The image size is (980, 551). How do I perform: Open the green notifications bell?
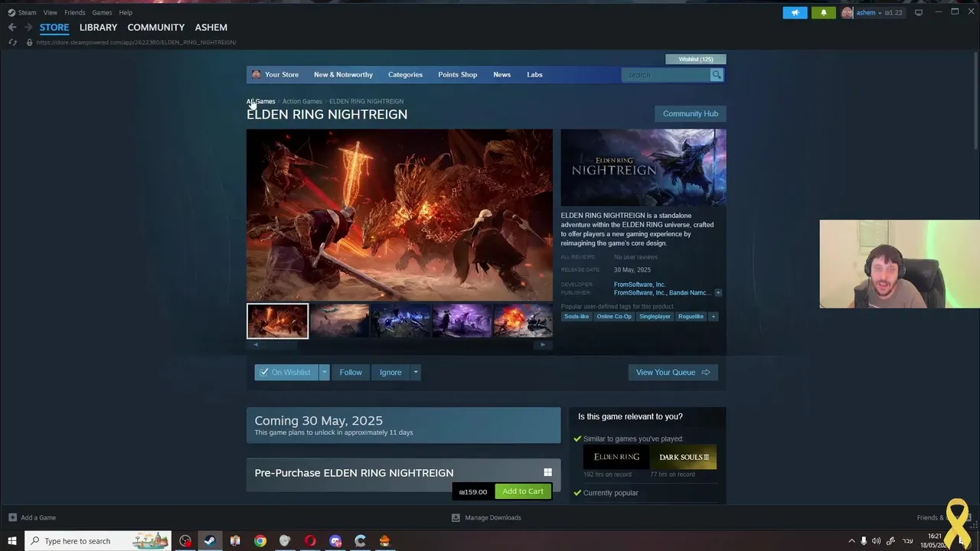click(824, 12)
